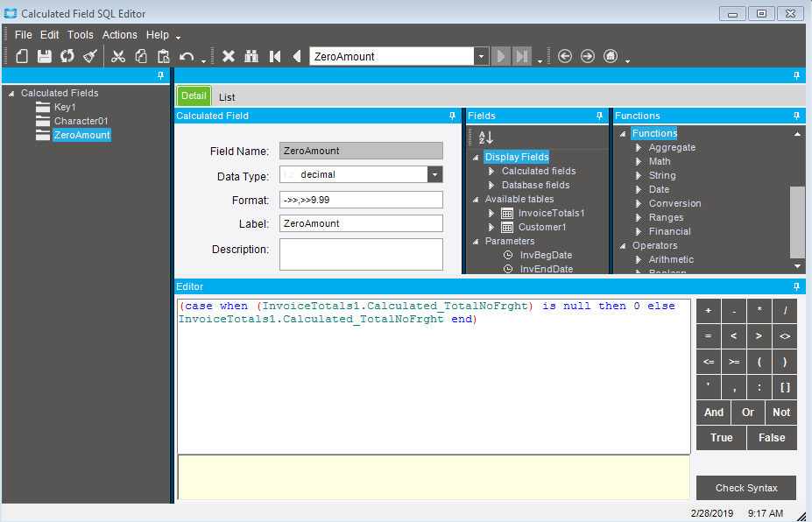Viewport: 812px width, 522px height.
Task: Click the Paste clipboard icon
Action: (x=164, y=56)
